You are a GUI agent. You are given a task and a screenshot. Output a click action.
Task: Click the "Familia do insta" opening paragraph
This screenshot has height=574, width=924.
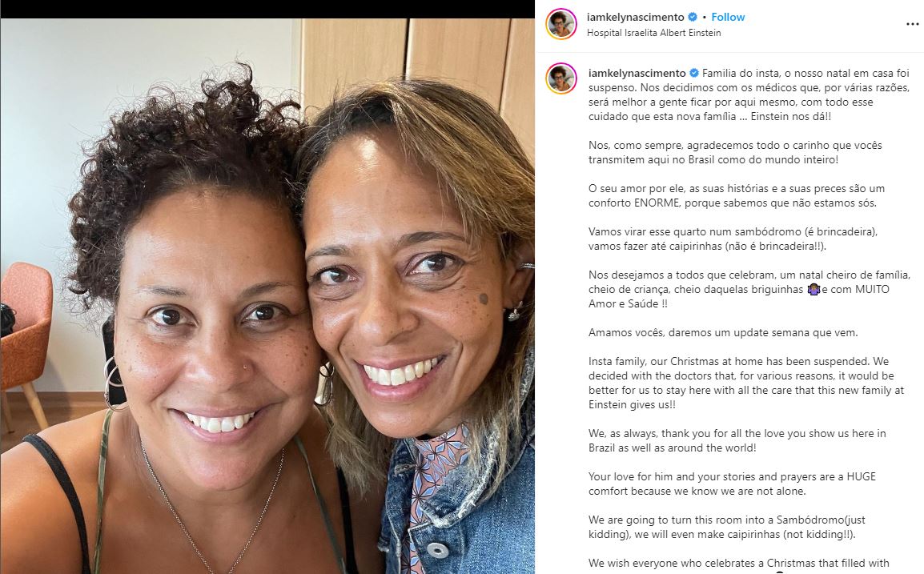(749, 95)
